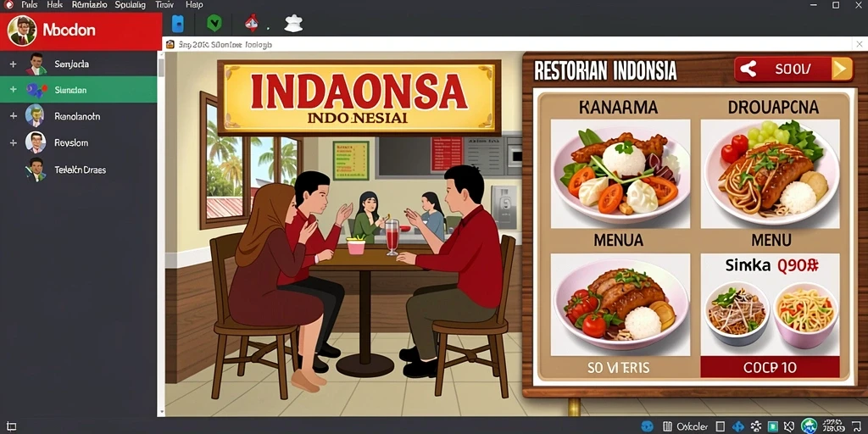Image resolution: width=868 pixels, height=434 pixels.
Task: Click the small icon beside document title
Action: (170, 44)
